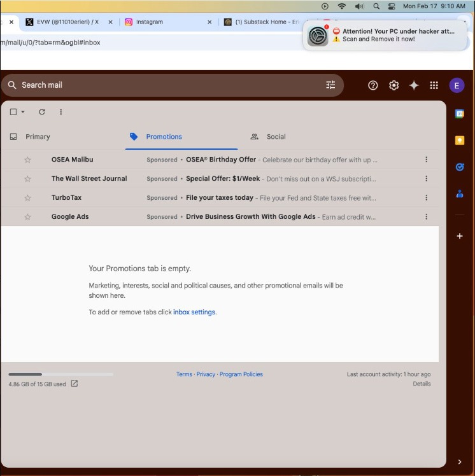The height and width of the screenshot is (476, 475).
Task: Open Google Keep side panel icon
Action: [460, 141]
